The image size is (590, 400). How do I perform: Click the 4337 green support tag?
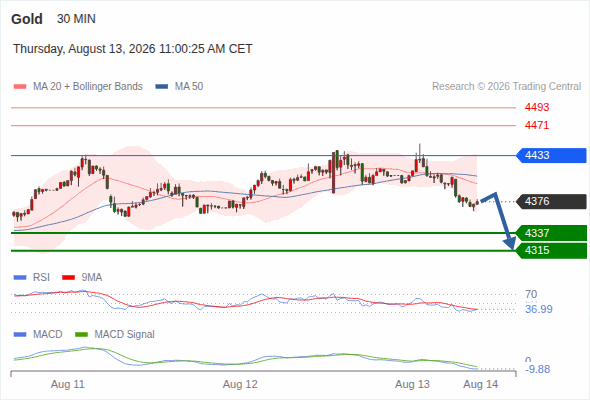(551, 233)
